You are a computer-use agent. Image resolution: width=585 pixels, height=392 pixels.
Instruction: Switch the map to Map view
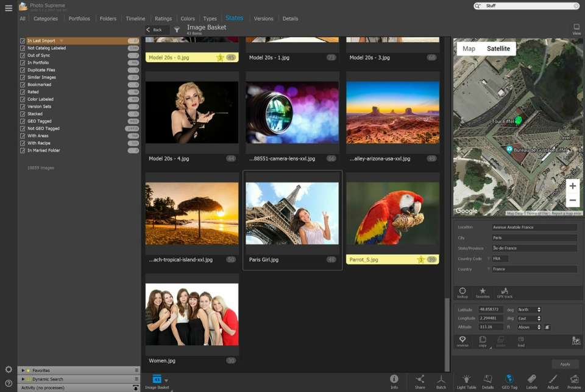(x=469, y=49)
